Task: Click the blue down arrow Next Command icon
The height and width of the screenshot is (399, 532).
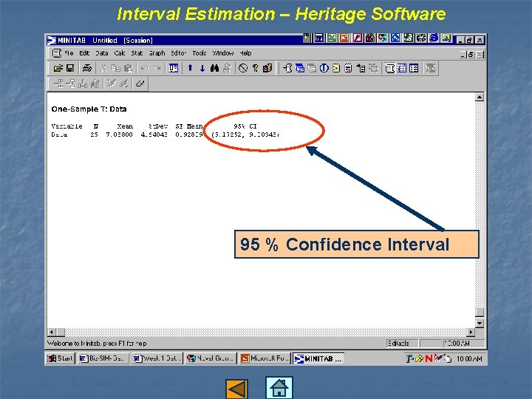Action: [x=202, y=68]
